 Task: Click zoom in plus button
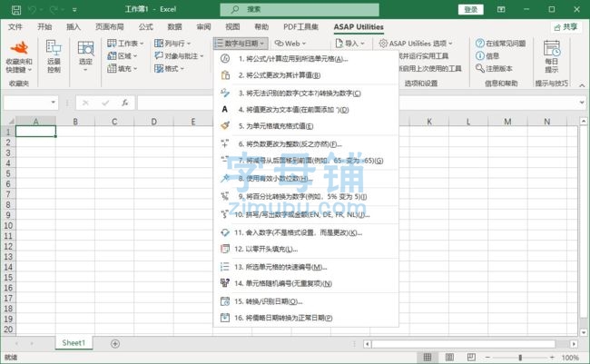click(552, 358)
